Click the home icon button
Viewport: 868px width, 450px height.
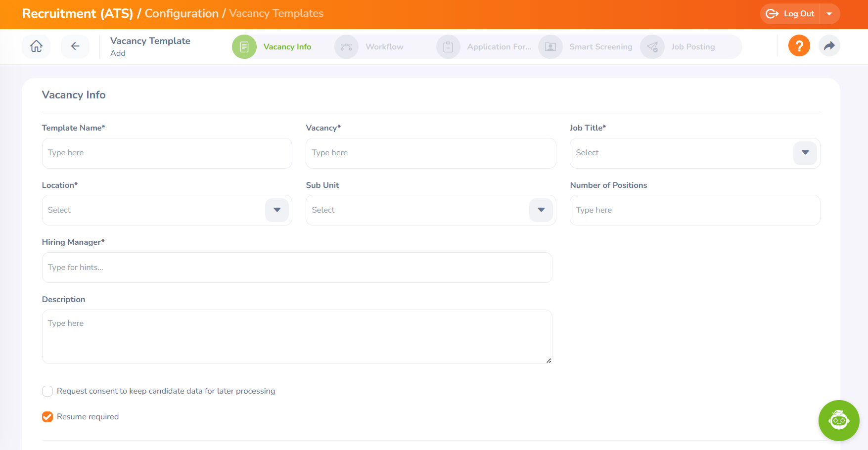point(36,46)
